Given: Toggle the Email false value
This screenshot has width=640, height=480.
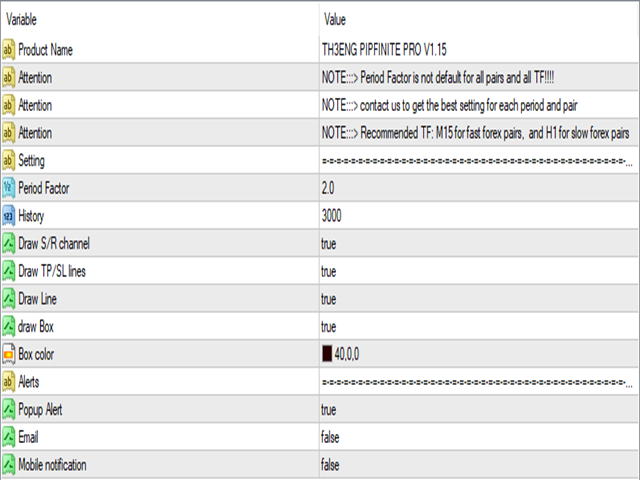Looking at the screenshot, I should (x=330, y=437).
